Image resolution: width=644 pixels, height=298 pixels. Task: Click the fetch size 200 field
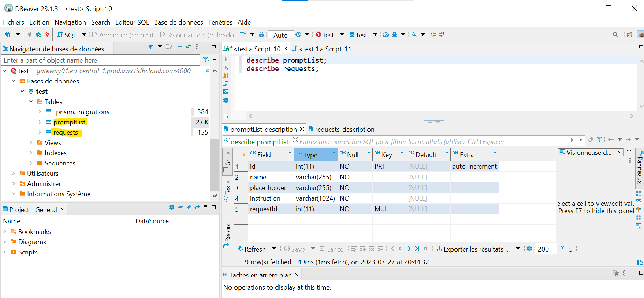(546, 249)
